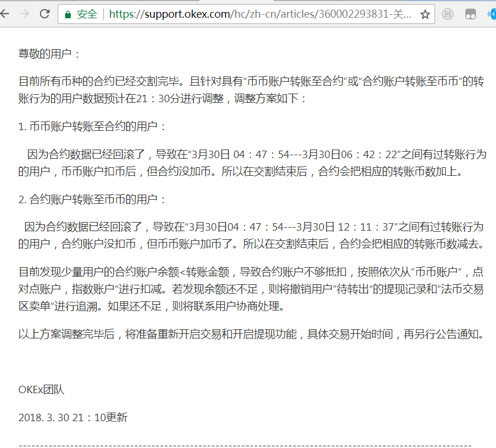The image size is (496, 448).
Task: Reload the OKEx support page
Action: (45, 14)
